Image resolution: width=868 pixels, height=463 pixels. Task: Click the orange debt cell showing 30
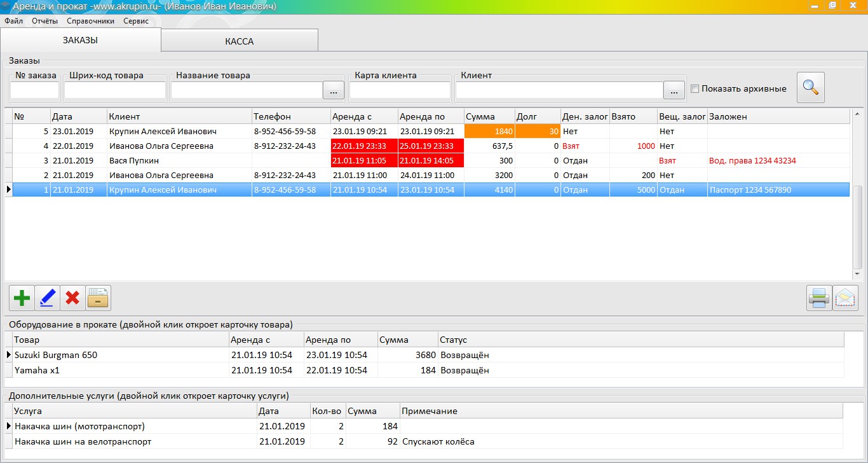click(537, 132)
